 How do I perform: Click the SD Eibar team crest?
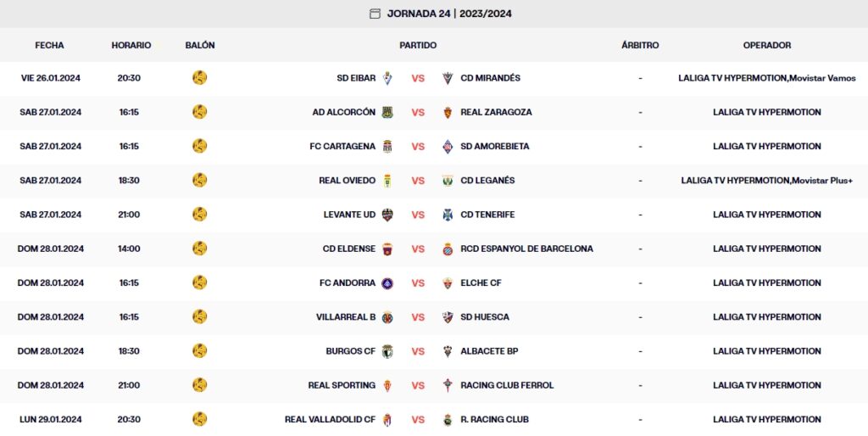387,78
